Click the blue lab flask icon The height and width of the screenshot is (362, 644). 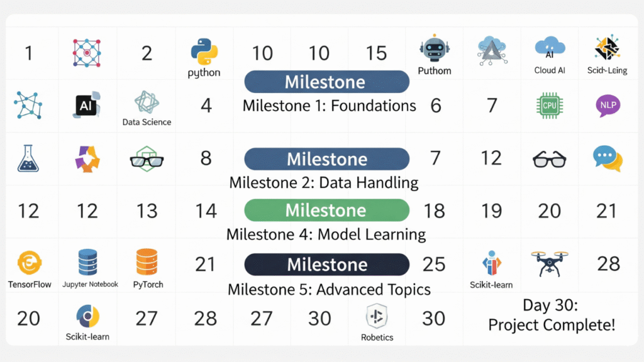tap(29, 158)
